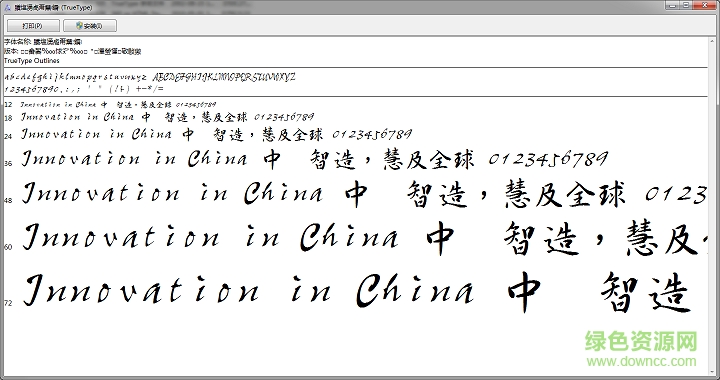Viewport: 720px width, 380px height.
Task: Click the 72-point "Innovation in China" sample
Action: 249,290
